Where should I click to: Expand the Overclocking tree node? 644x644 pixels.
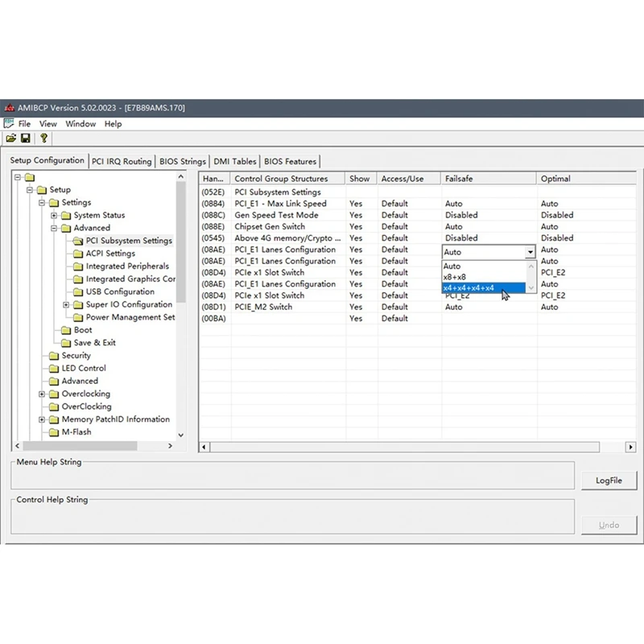(x=42, y=394)
